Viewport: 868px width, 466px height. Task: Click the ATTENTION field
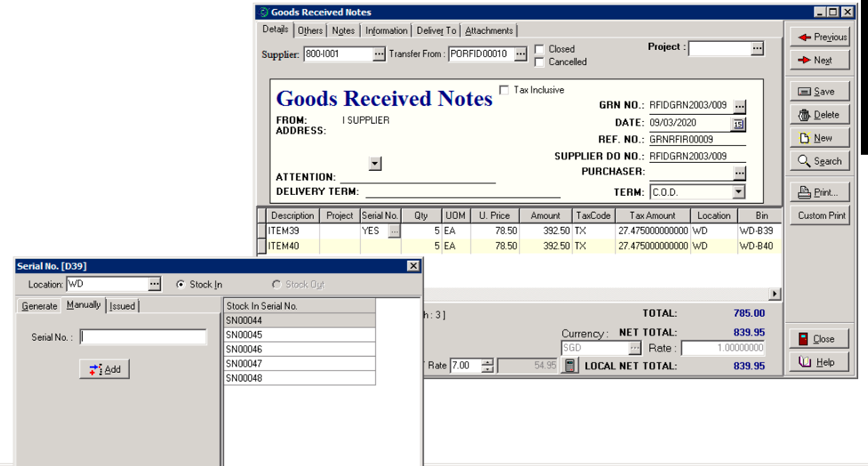click(418, 177)
